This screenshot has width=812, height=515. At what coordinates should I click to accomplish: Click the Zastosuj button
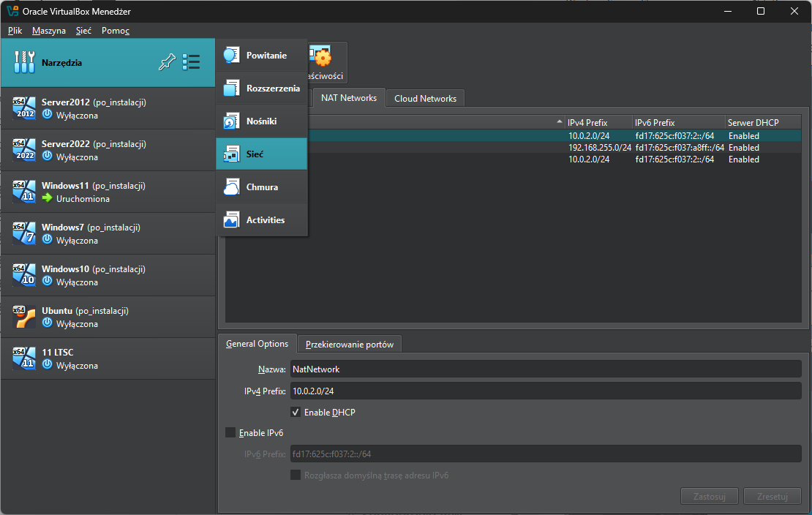coord(710,497)
